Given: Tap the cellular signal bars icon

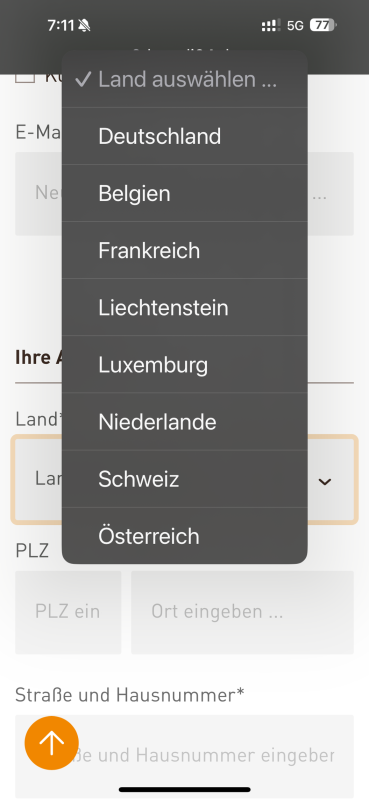Looking at the screenshot, I should coord(270,26).
